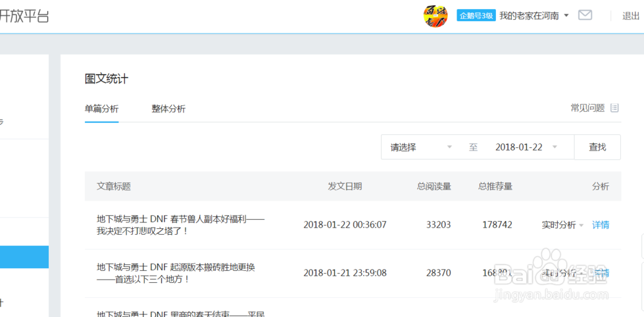Click the date 2018-01-22 00:36:07

(345, 225)
